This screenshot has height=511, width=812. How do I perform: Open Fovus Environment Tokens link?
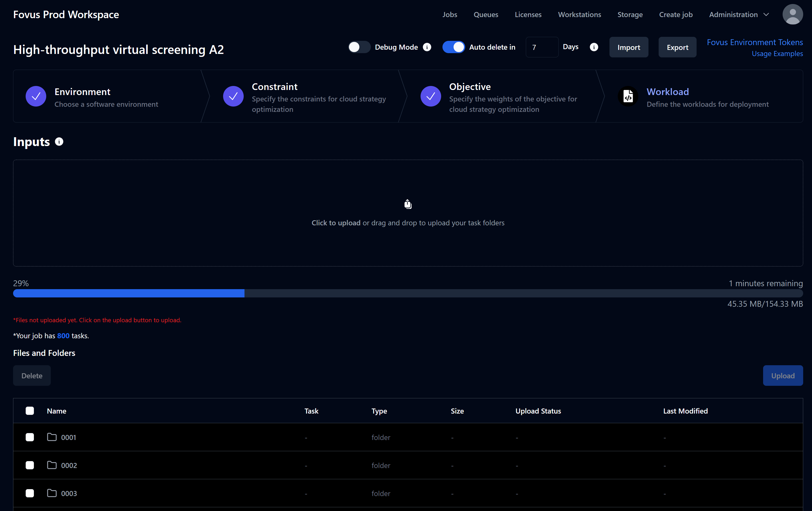755,42
